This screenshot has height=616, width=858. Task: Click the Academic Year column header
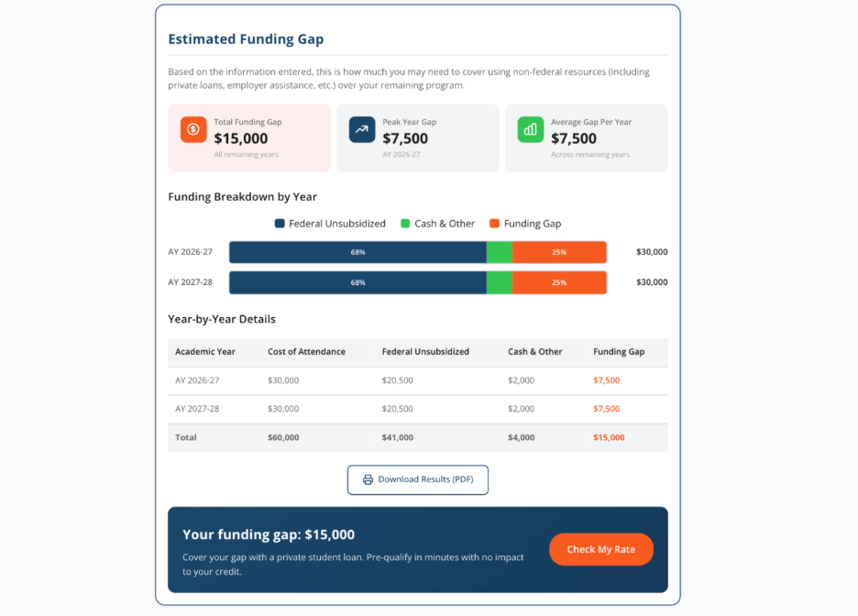tap(205, 352)
